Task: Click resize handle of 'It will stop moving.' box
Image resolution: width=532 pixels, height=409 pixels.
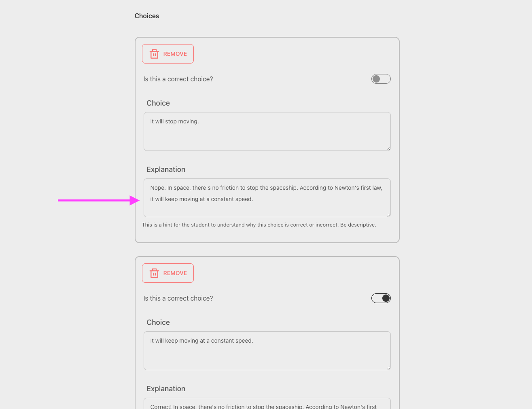Action: coord(388,148)
